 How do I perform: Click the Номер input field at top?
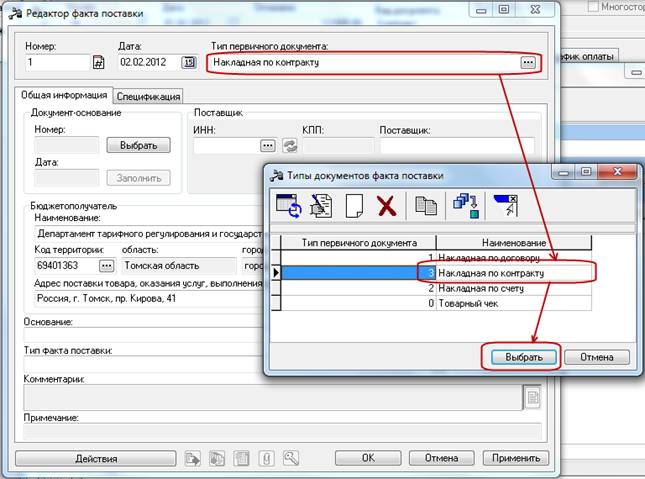57,63
